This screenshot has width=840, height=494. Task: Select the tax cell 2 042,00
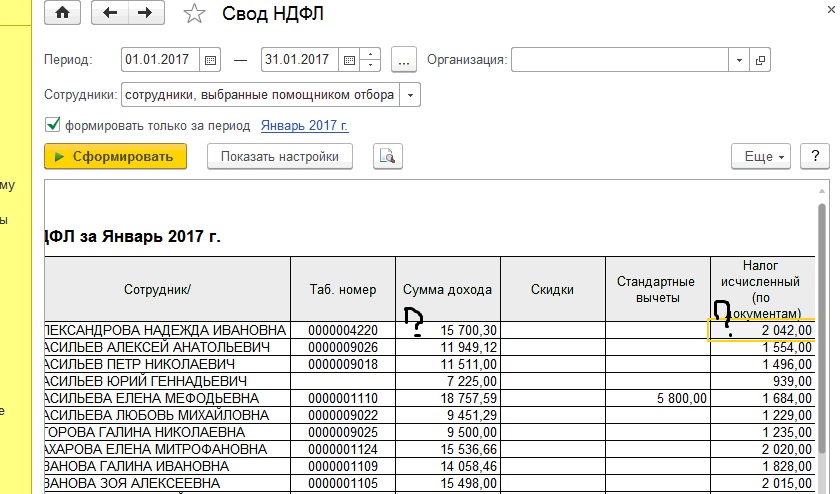point(761,330)
